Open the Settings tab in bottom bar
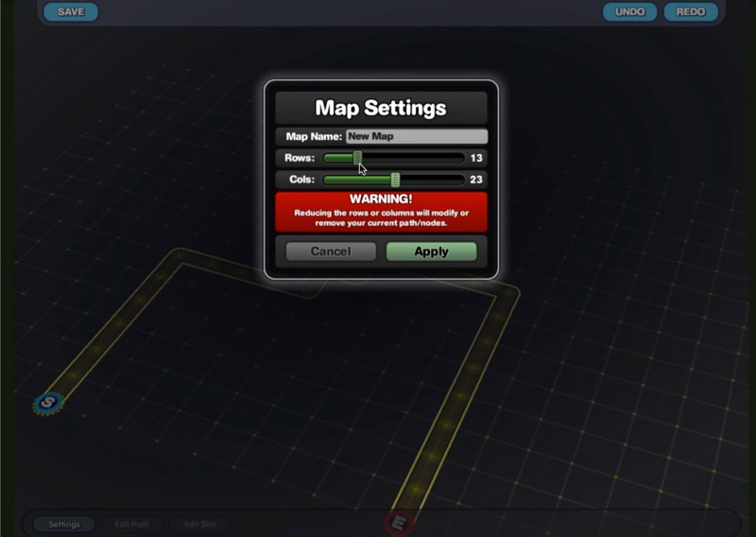The height and width of the screenshot is (537, 756). 64,524
